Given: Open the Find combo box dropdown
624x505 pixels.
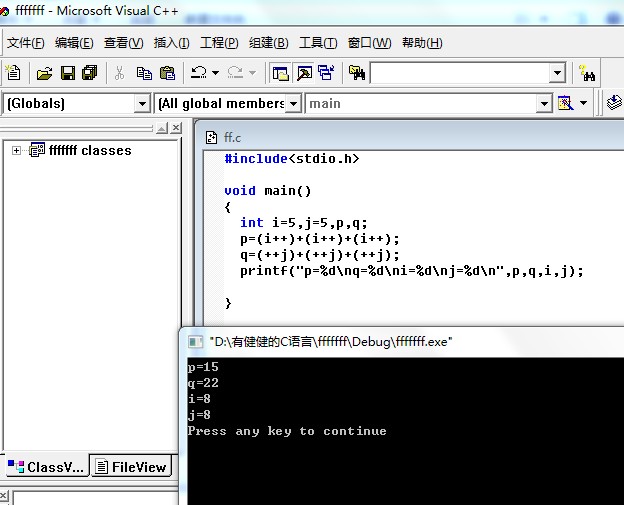Looking at the screenshot, I should pyautogui.click(x=557, y=73).
